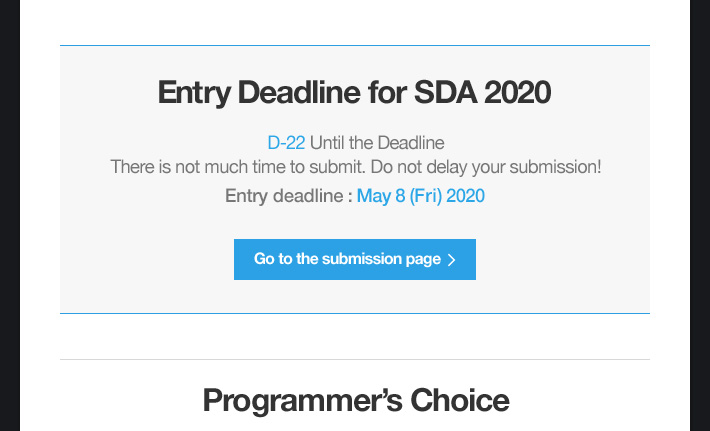
Task: Select the blue D-22 countdown text
Action: click(x=286, y=143)
